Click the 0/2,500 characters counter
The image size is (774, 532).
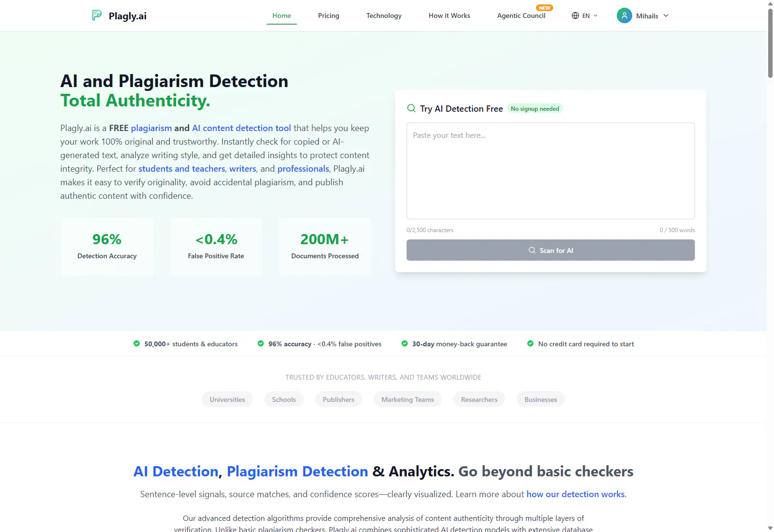(x=430, y=230)
